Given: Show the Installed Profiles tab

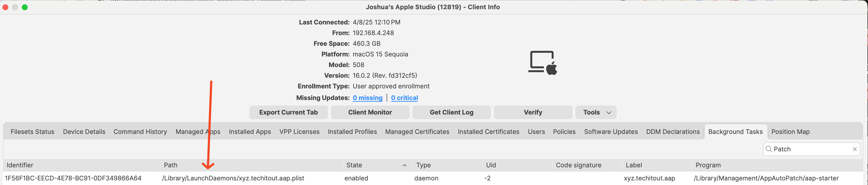Looking at the screenshot, I should point(352,132).
